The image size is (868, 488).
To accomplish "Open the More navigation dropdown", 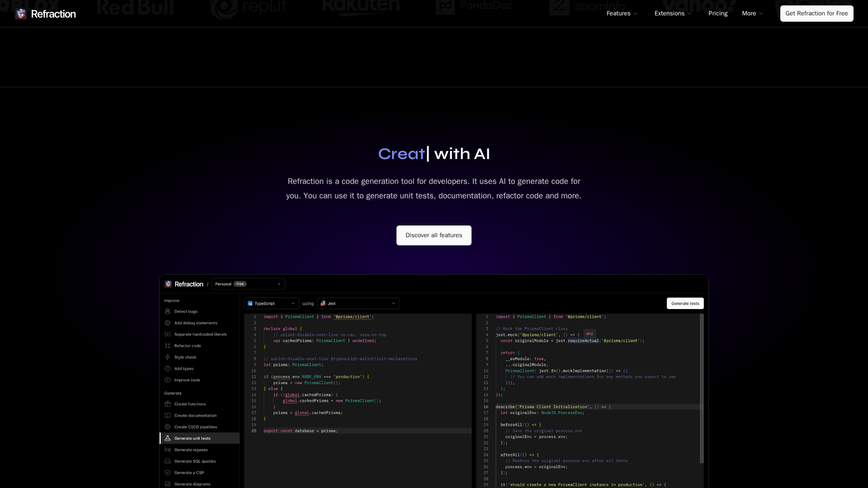I will pos(752,14).
